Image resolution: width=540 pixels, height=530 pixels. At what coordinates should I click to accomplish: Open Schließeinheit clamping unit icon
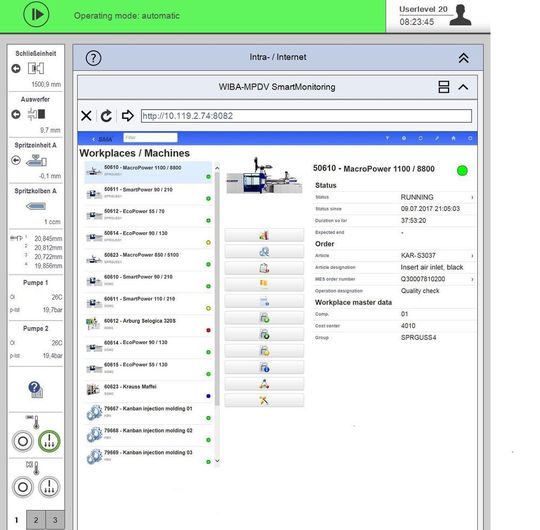pyautogui.click(x=36, y=68)
